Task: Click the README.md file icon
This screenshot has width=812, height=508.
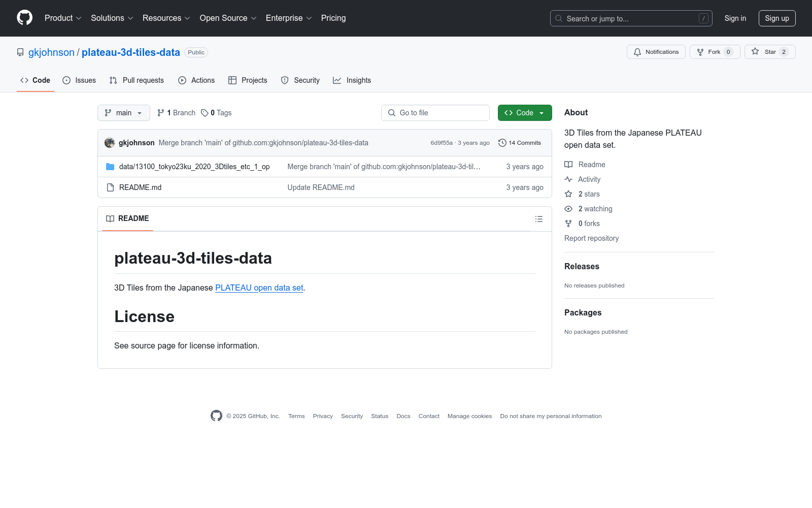Action: click(x=110, y=187)
